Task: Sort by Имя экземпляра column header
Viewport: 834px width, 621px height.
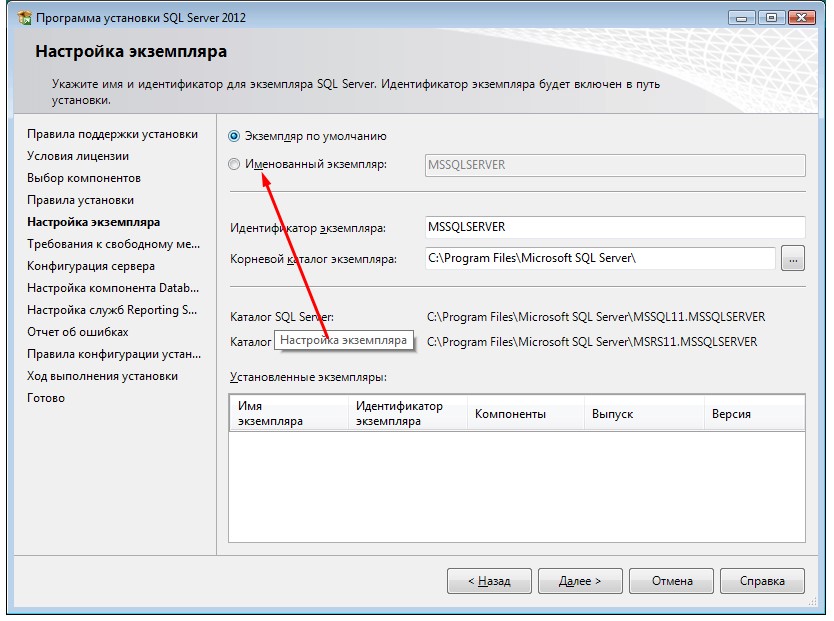Action: point(289,413)
